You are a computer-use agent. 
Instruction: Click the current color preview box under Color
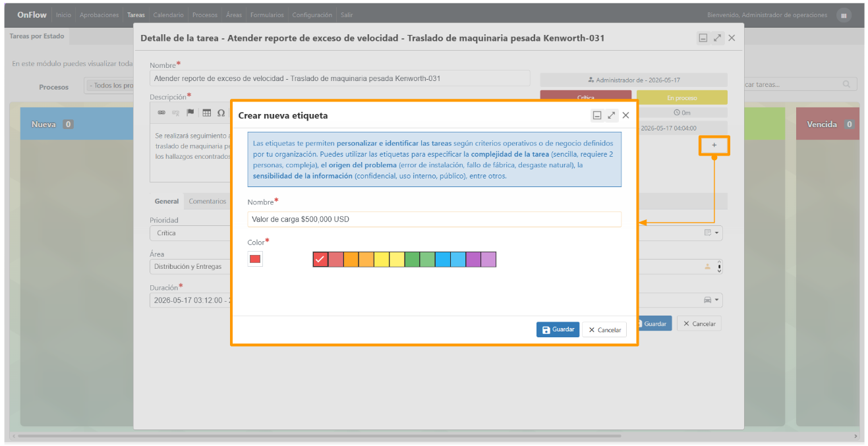click(x=255, y=259)
